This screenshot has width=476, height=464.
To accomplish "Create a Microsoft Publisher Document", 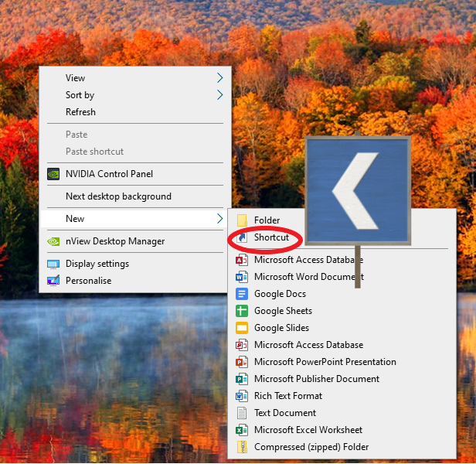I will [342, 379].
